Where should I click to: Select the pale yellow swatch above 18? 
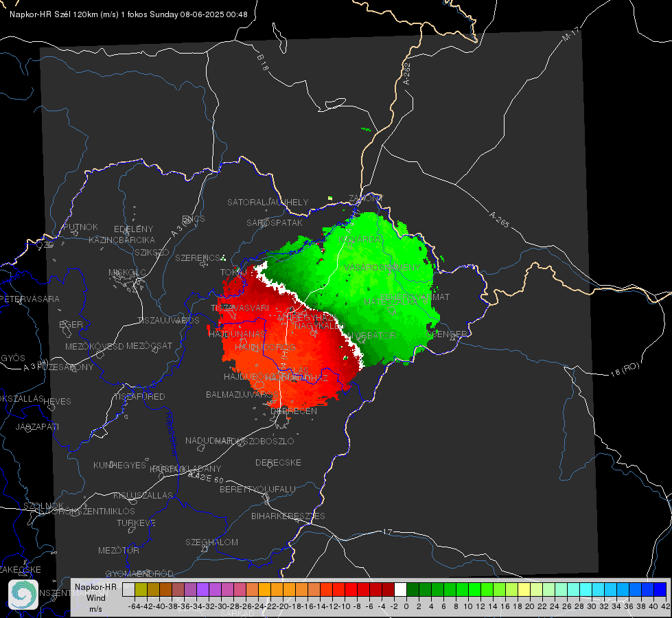tap(524, 589)
